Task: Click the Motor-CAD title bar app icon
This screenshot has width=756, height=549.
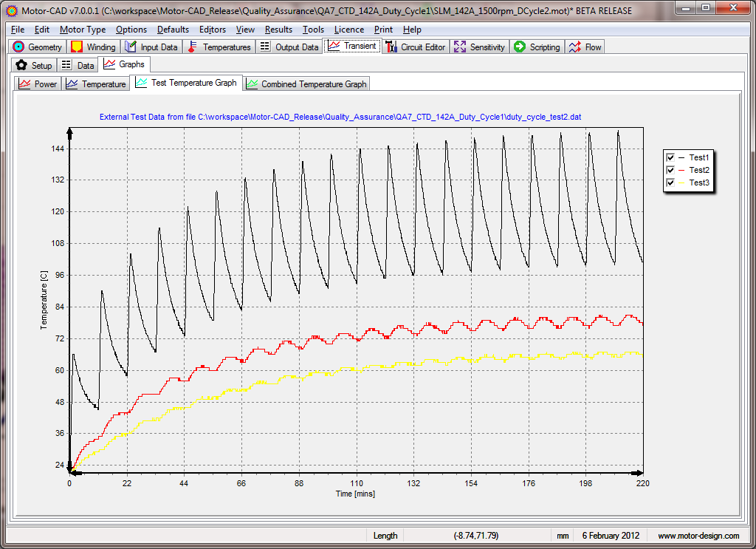Action: (x=12, y=10)
